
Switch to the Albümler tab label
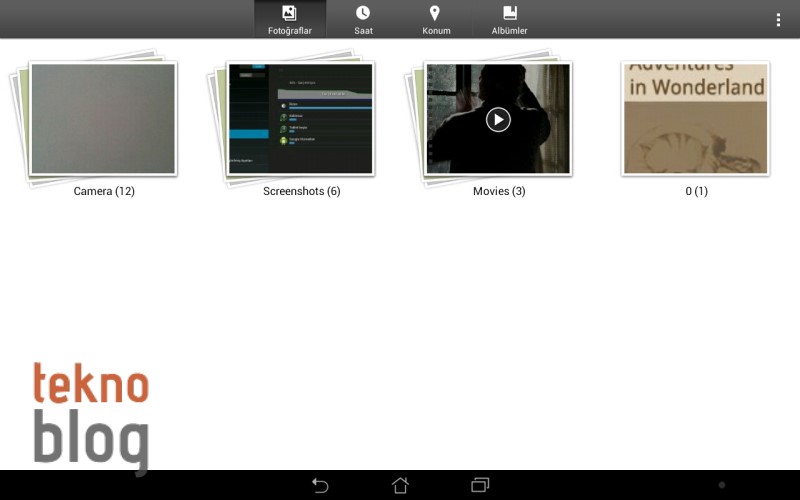pos(509,31)
